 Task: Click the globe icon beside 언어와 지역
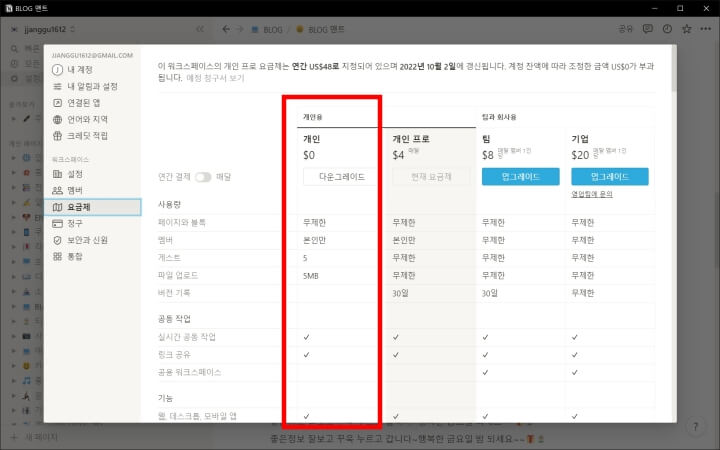(57, 119)
